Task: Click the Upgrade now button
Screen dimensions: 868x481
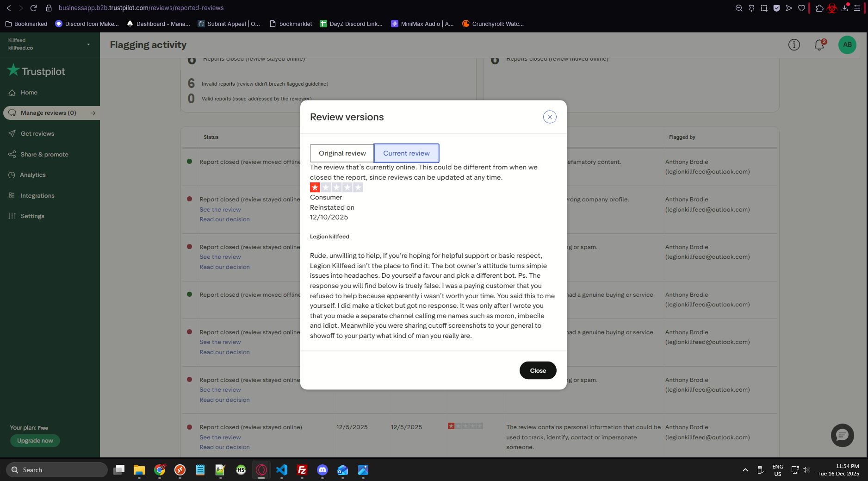Action: click(35, 441)
